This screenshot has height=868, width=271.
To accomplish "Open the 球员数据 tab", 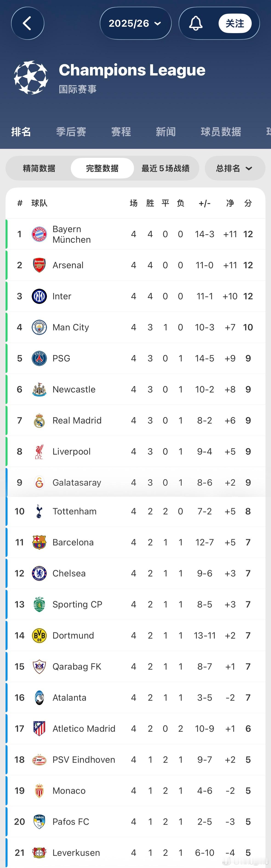I will click(221, 132).
